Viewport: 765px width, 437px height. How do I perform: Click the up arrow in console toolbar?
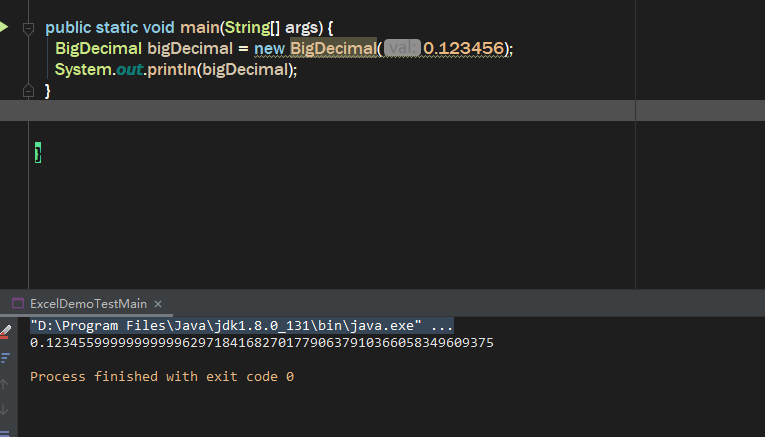pyautogui.click(x=5, y=383)
